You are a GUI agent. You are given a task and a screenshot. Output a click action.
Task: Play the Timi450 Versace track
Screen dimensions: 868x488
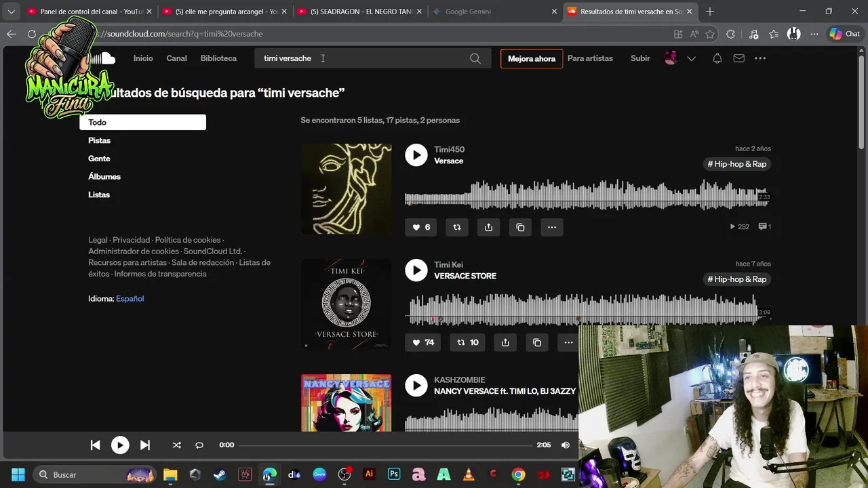[x=416, y=155]
